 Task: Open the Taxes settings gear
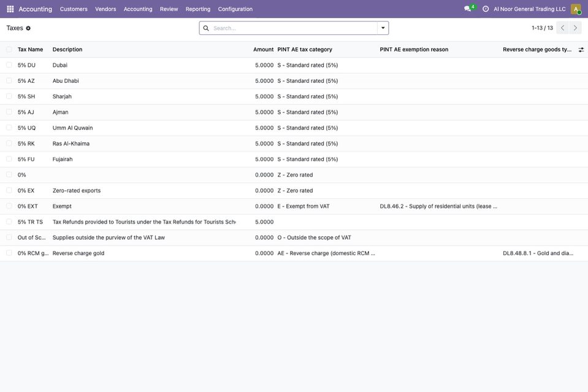pos(28,28)
